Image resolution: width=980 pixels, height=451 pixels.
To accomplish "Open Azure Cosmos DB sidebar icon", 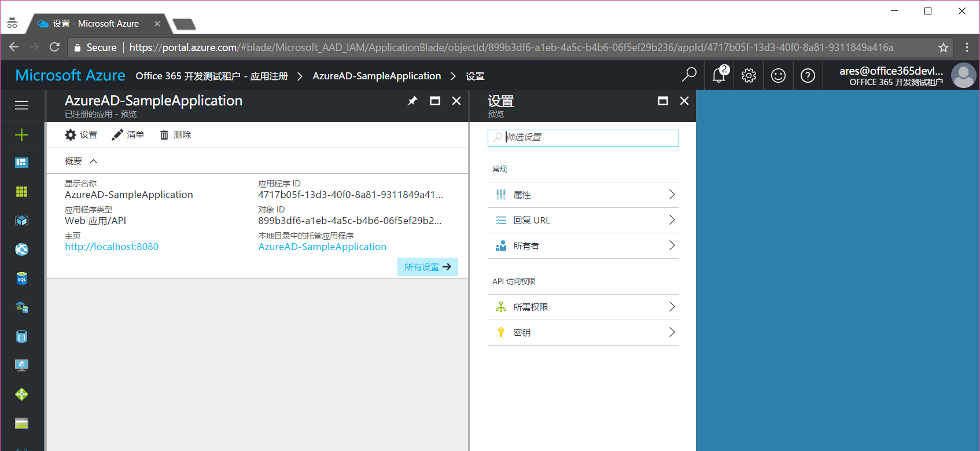I will pyautogui.click(x=21, y=336).
